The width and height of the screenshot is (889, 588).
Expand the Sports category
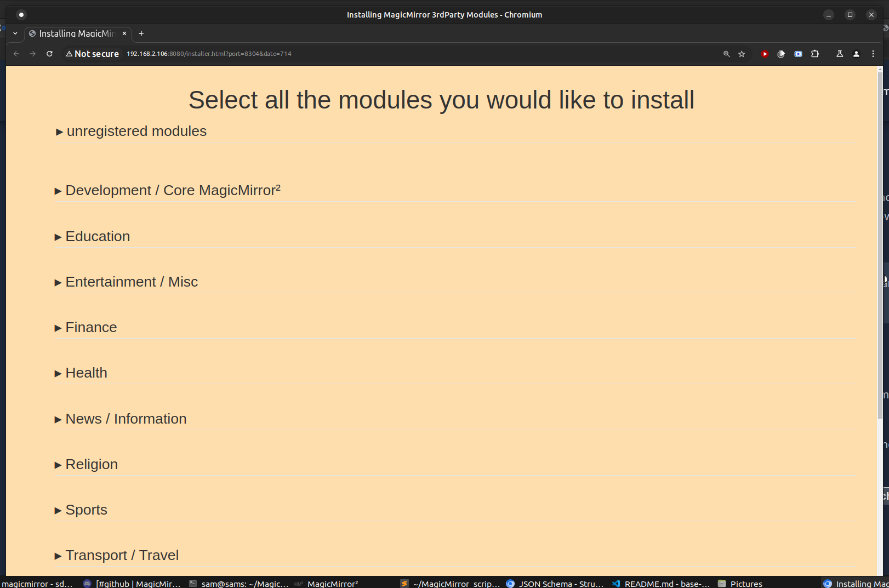click(81, 510)
